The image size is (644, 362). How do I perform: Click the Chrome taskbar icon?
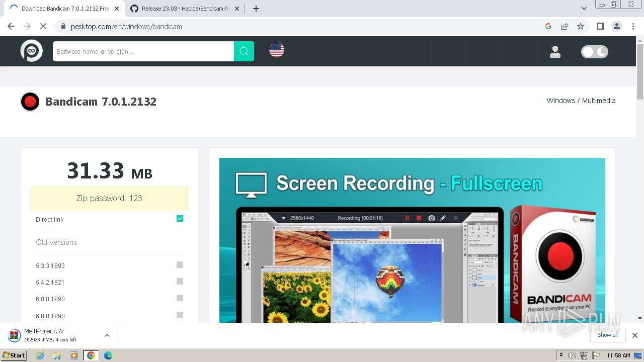tap(91, 355)
